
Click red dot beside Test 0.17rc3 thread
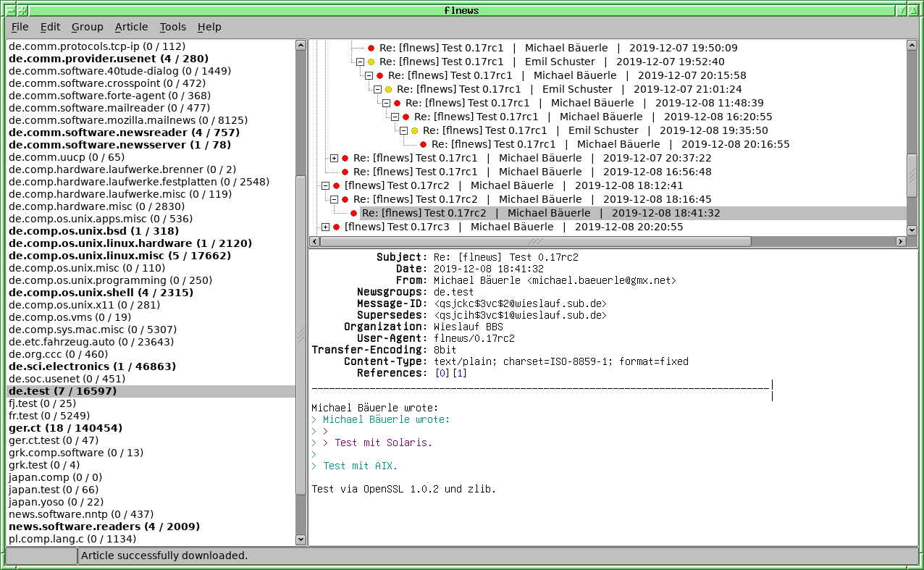click(336, 227)
